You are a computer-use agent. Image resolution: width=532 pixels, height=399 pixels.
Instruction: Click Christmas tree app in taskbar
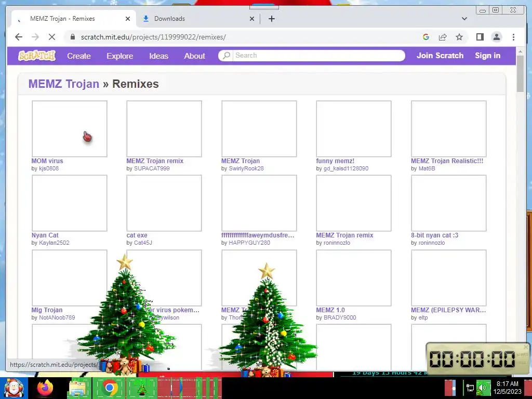pos(142,389)
